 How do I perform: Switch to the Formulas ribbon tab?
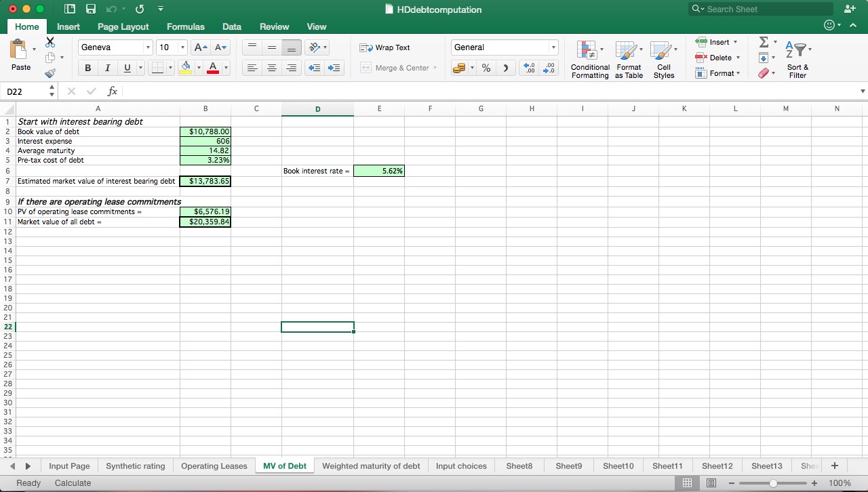pos(185,26)
